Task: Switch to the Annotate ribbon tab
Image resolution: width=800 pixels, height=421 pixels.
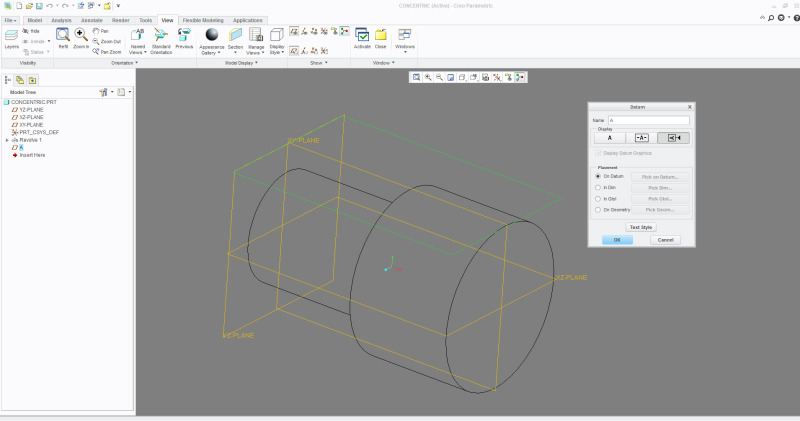Action: (92, 20)
